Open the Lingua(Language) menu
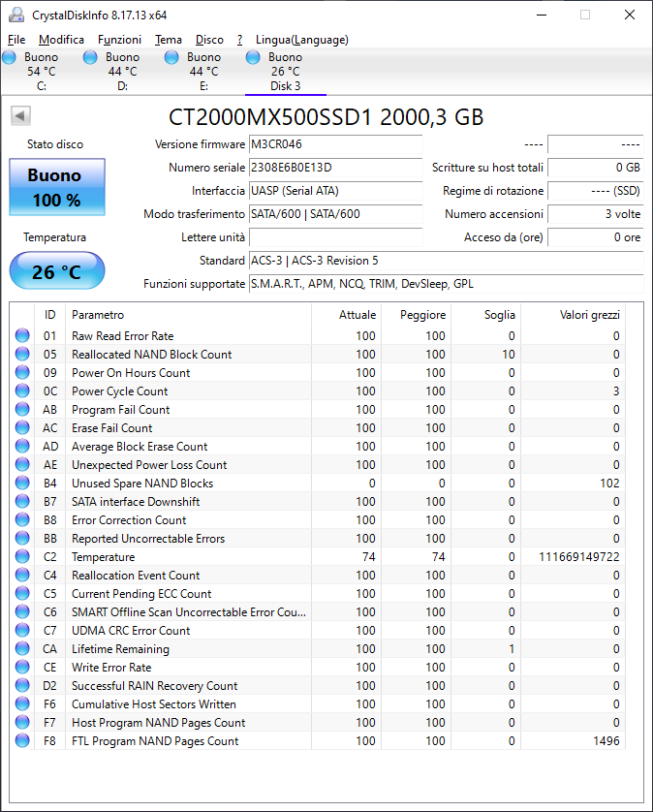The height and width of the screenshot is (812, 653). click(302, 40)
